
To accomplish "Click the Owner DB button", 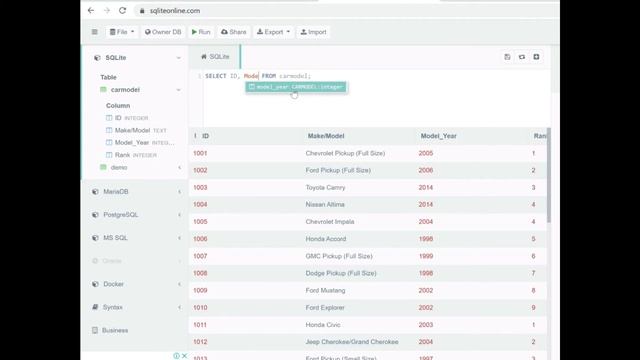I will tap(163, 32).
